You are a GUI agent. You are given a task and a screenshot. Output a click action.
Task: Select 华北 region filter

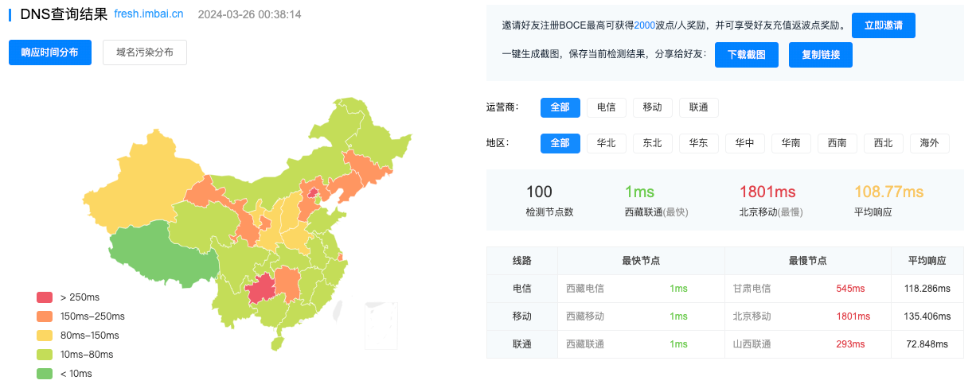tap(606, 143)
